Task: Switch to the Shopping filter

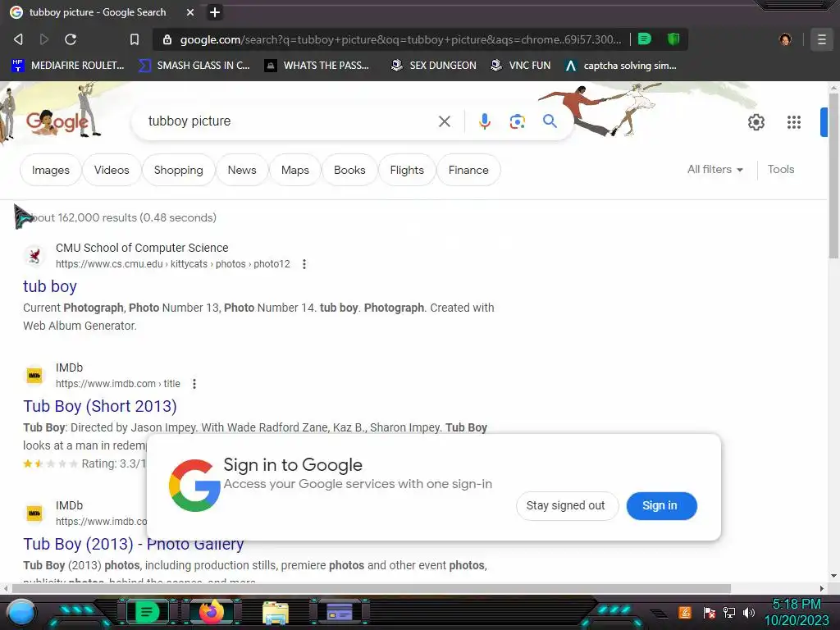Action: click(178, 170)
